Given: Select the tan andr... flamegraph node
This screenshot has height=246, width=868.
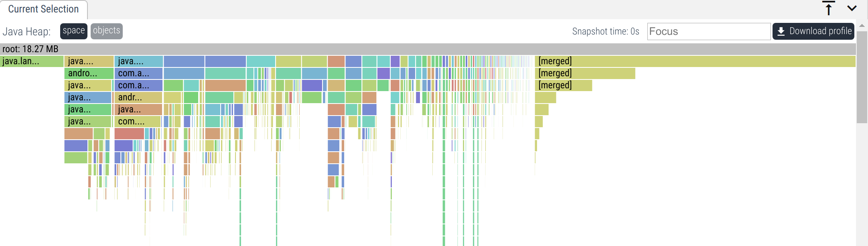Looking at the screenshot, I should pos(138,98).
